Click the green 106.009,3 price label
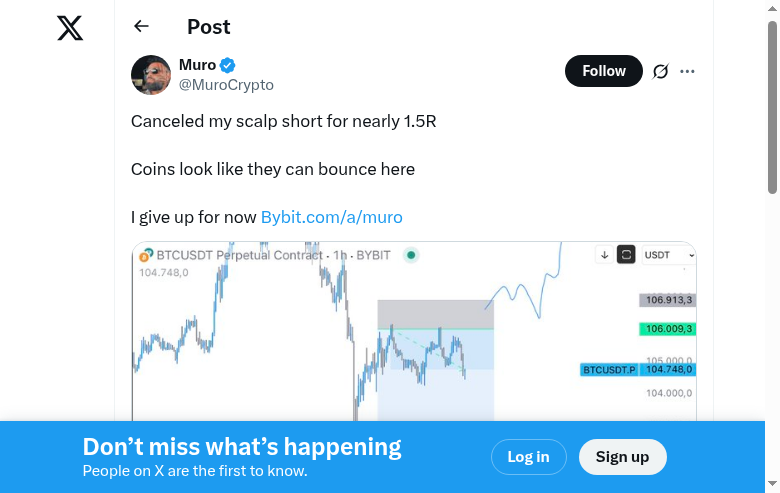The height and width of the screenshot is (493, 780). [669, 329]
